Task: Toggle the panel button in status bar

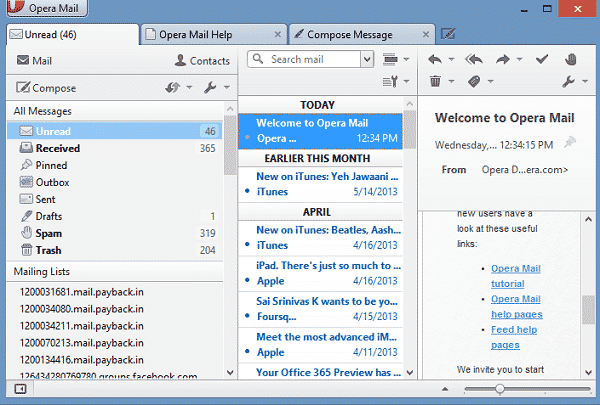Action: pos(20,389)
